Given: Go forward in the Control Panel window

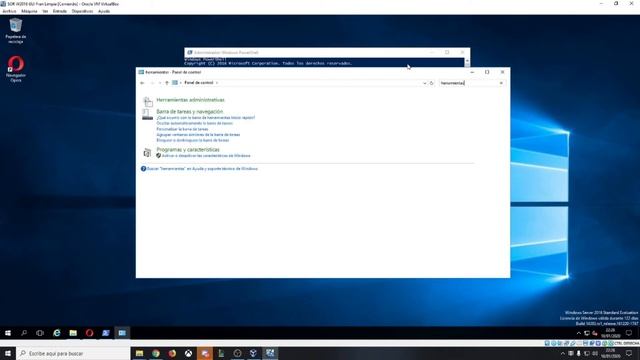Looking at the screenshot, I should point(152,83).
